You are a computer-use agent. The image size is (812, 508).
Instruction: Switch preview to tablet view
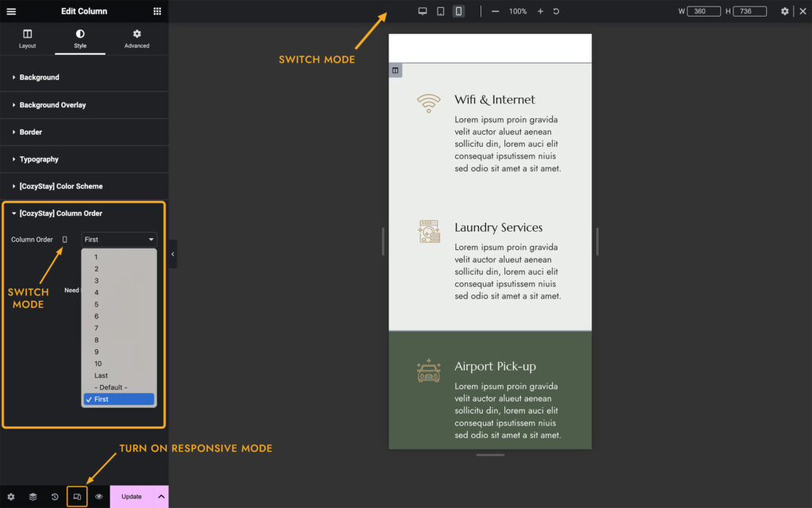pos(440,11)
